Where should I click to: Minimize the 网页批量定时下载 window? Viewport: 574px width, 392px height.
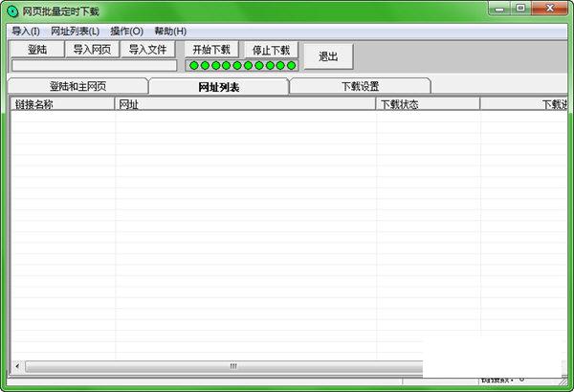pos(499,9)
